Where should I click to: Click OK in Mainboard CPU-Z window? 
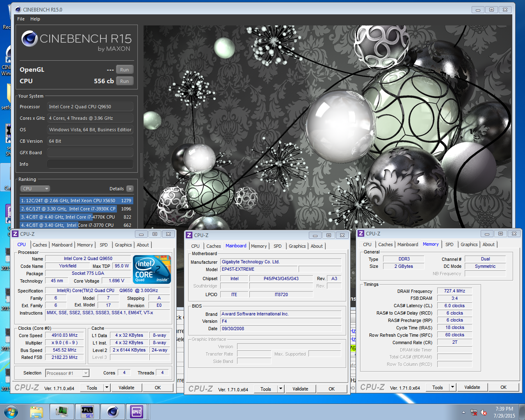pos(332,389)
